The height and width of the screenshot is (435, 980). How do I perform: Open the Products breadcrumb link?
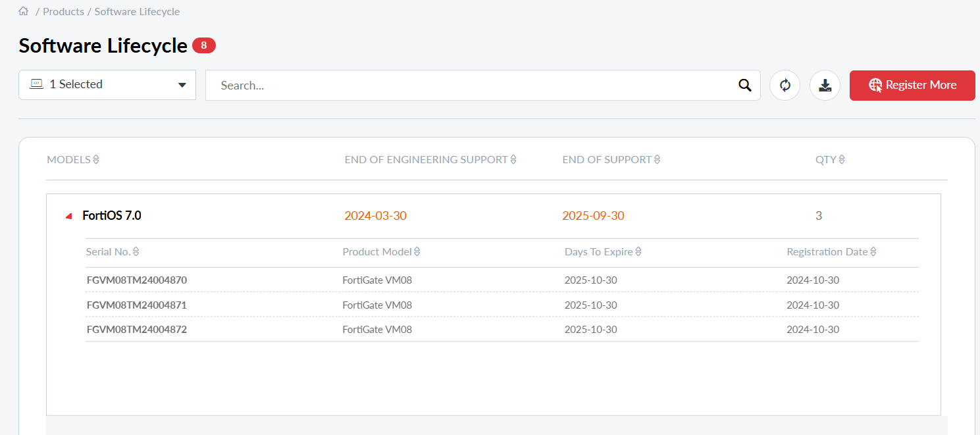coord(63,12)
